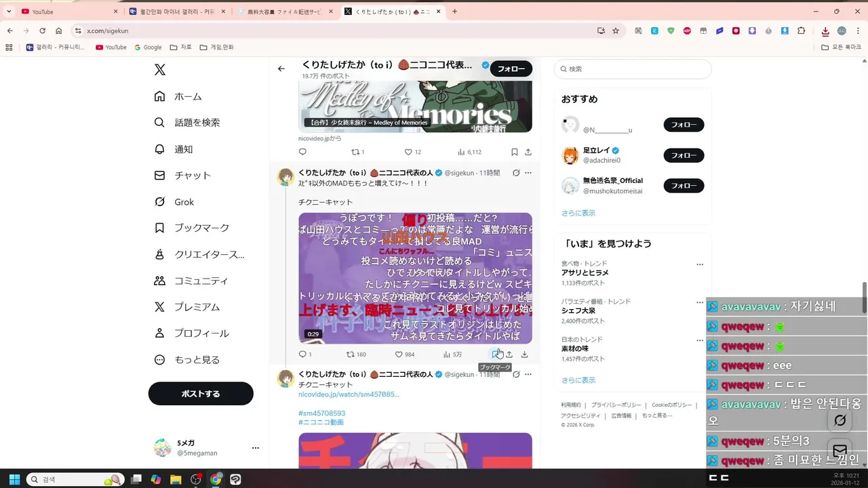Open the #sm45708593 hashtag

(321, 413)
